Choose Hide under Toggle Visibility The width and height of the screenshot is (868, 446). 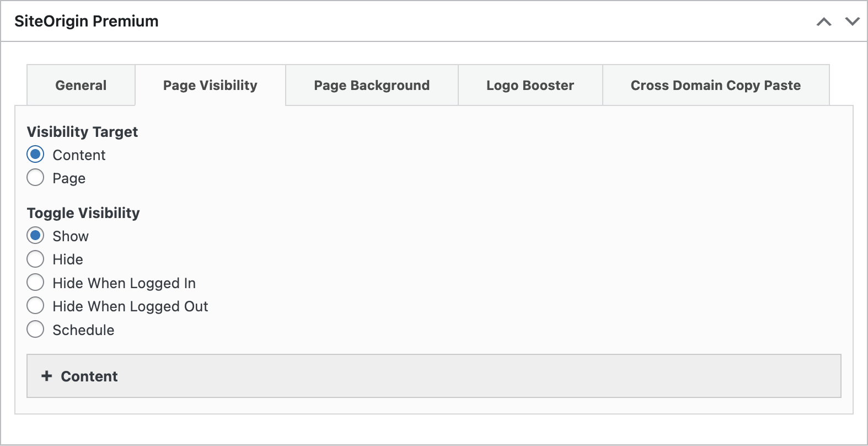click(x=35, y=259)
